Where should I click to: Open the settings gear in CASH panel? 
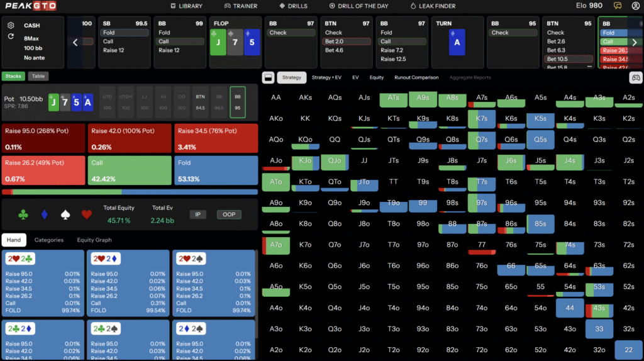[11, 26]
